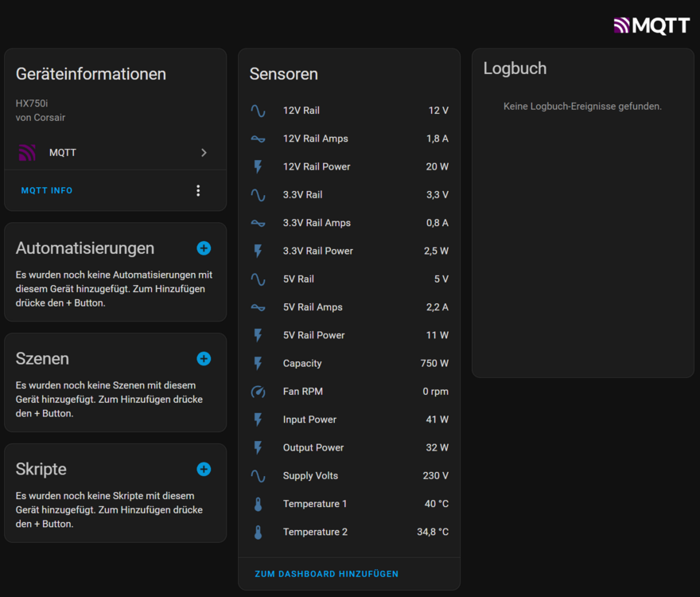Click the current icon beside 5V Rail Amps
Viewport: 700px width, 597px height.
click(258, 307)
